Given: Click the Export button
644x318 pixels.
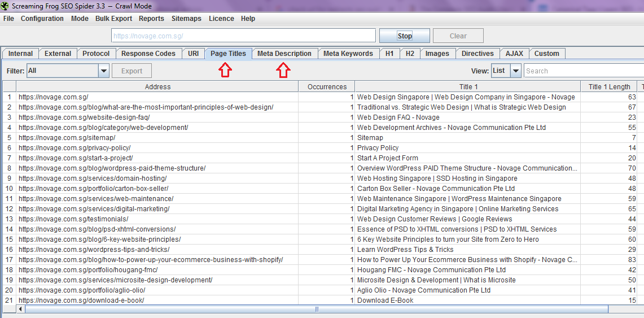Looking at the screenshot, I should click(x=132, y=71).
